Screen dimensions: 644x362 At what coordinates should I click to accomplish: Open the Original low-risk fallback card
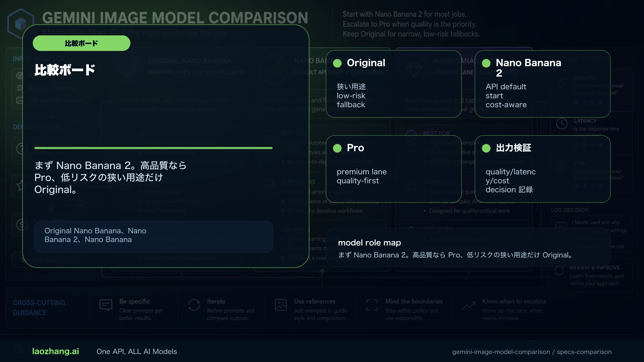(x=394, y=84)
